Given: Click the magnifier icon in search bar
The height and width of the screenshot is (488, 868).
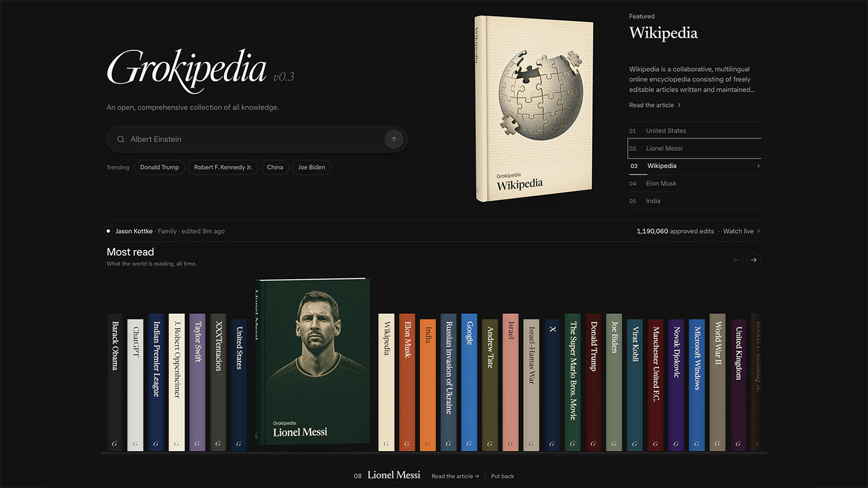Looking at the screenshot, I should coord(121,140).
